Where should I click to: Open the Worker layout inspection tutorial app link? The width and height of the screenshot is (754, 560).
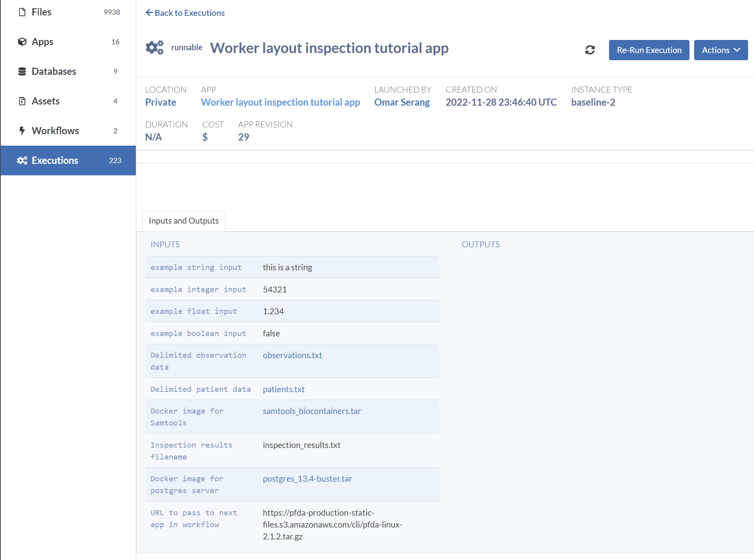tap(280, 102)
